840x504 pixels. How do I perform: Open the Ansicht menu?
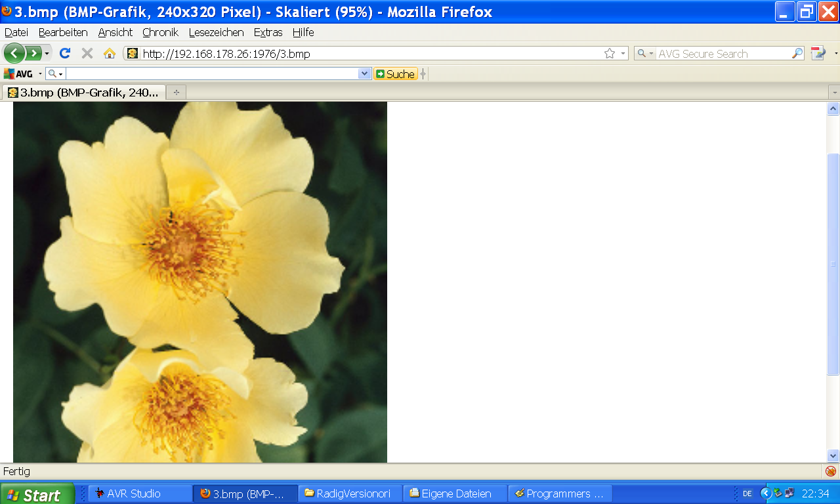(x=115, y=32)
